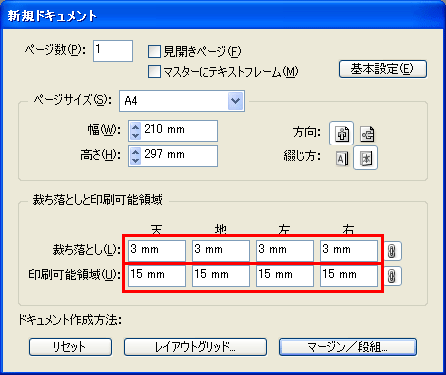Click 印刷可能領域 地 field
Screen dimensions: 446x375
221,276
